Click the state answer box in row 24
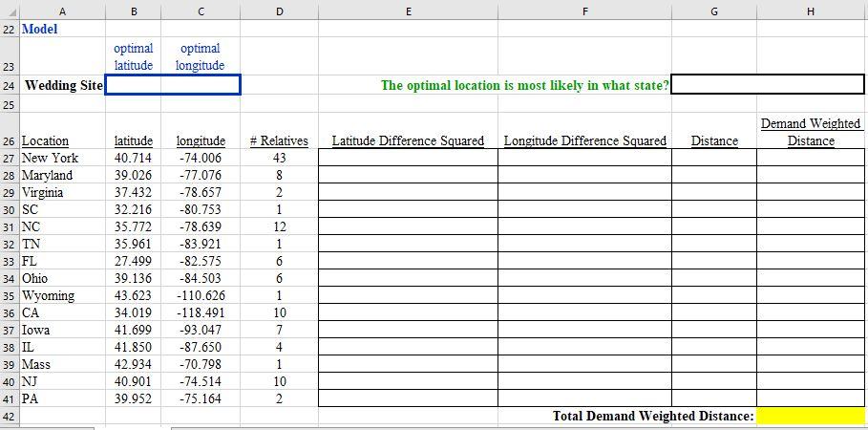Image resolution: width=868 pixels, height=430 pixels. [768, 84]
